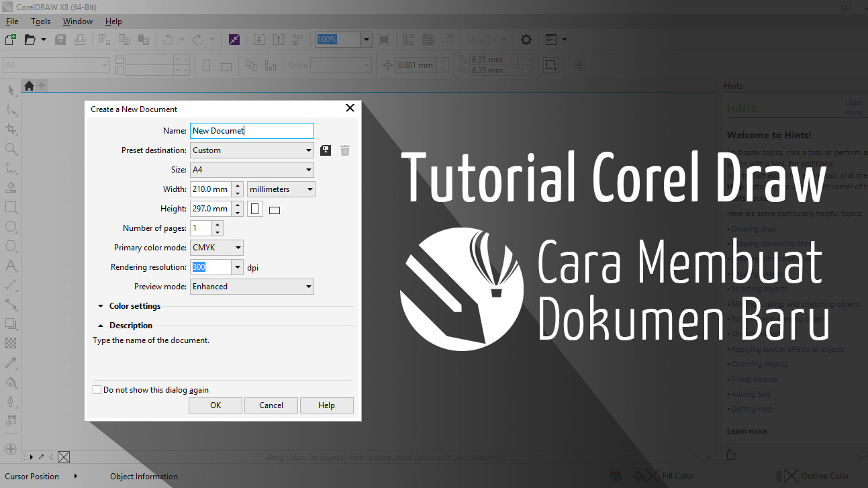The image size is (868, 488).
Task: Delete the preset with the trash icon
Action: [x=345, y=150]
